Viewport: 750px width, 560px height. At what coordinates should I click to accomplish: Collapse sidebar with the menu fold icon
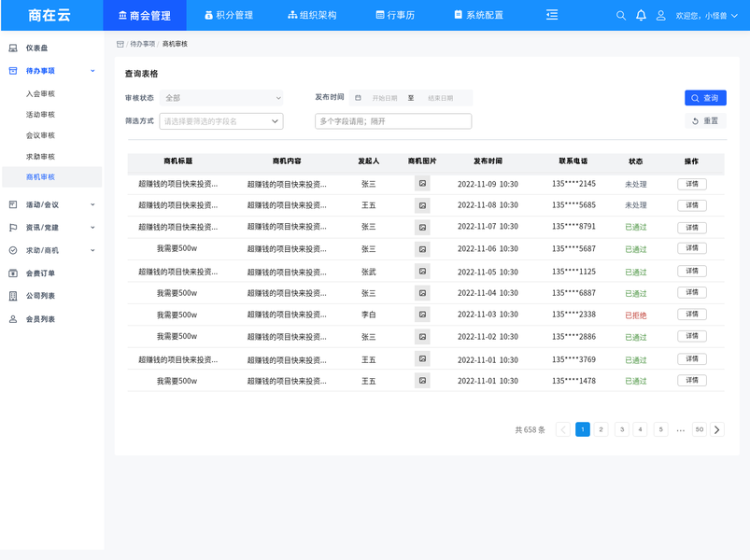tap(552, 15)
